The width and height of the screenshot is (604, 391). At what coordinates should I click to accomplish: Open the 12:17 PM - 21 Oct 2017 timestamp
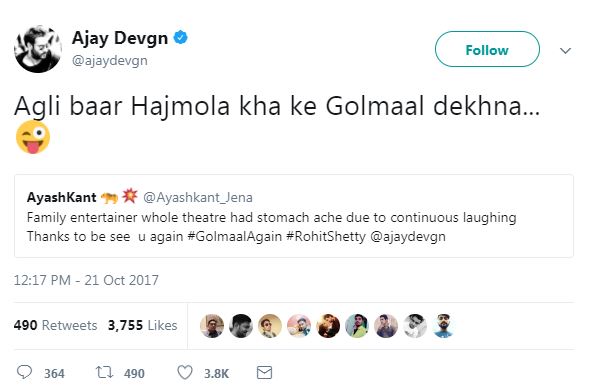(86, 280)
